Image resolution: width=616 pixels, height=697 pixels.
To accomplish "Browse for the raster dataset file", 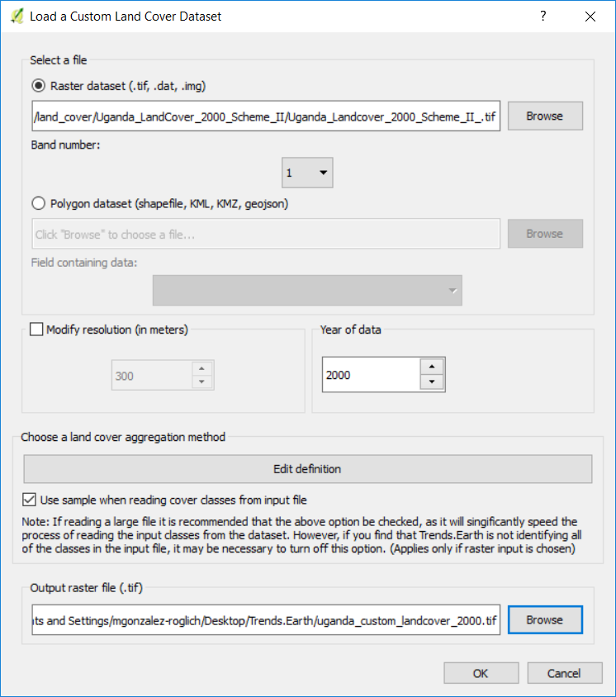I will [544, 116].
